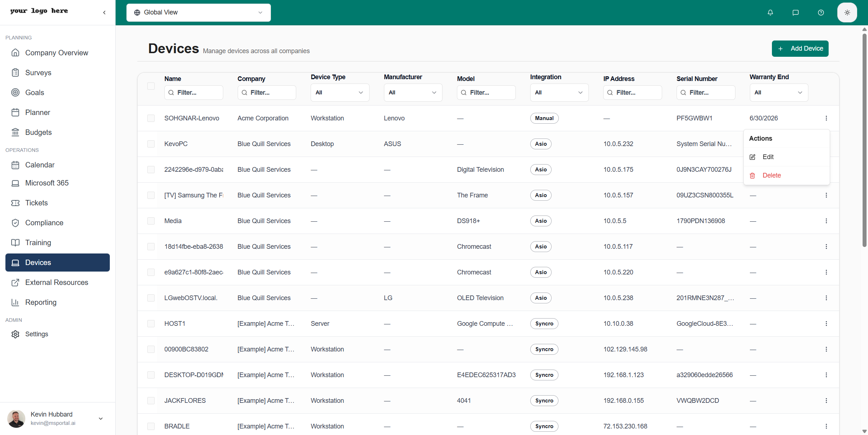Open three-dot menu for HOST1 row
The image size is (868, 435).
pyautogui.click(x=826, y=324)
